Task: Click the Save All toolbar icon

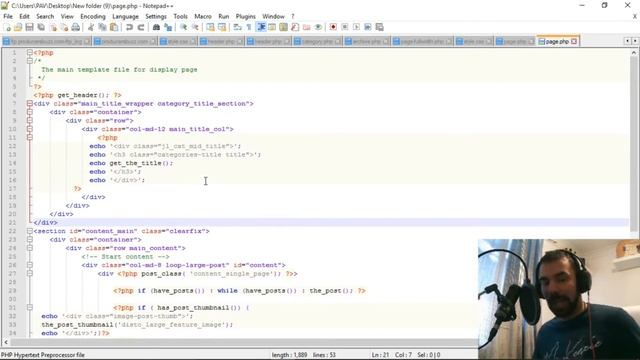Action: [x=41, y=27]
